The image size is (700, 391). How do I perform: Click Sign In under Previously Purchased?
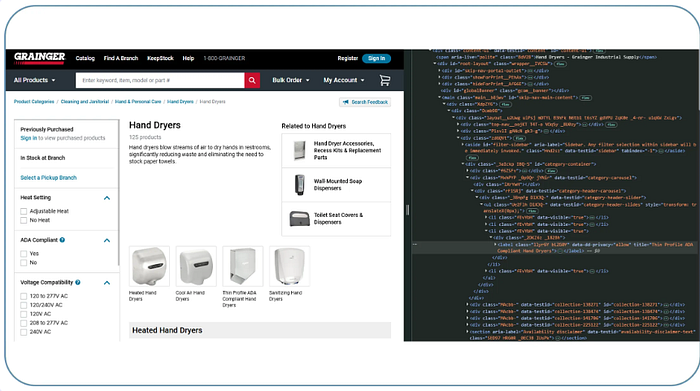tap(29, 138)
